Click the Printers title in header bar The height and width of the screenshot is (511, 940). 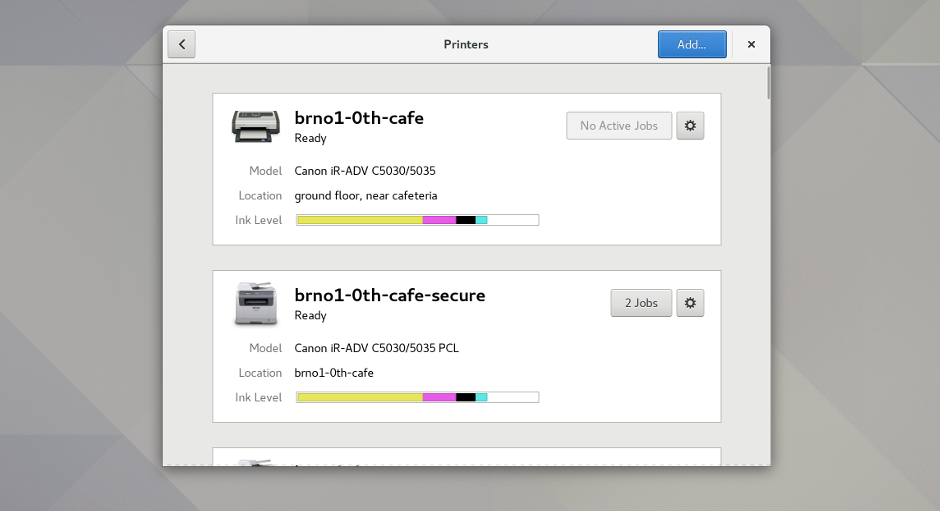tap(466, 44)
